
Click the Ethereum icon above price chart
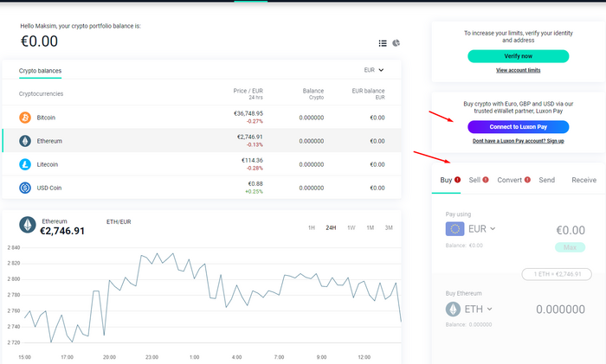[28, 225]
